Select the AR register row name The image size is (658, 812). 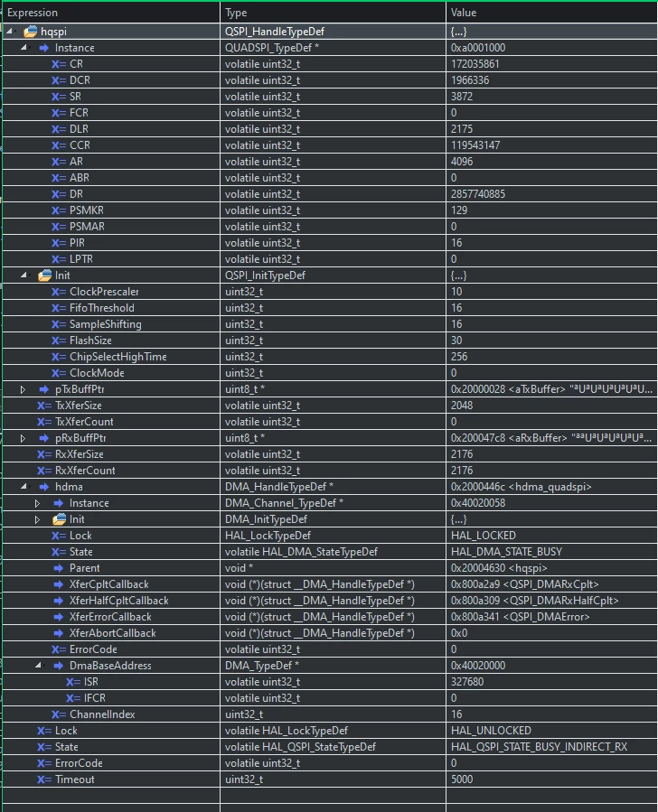[x=76, y=162]
